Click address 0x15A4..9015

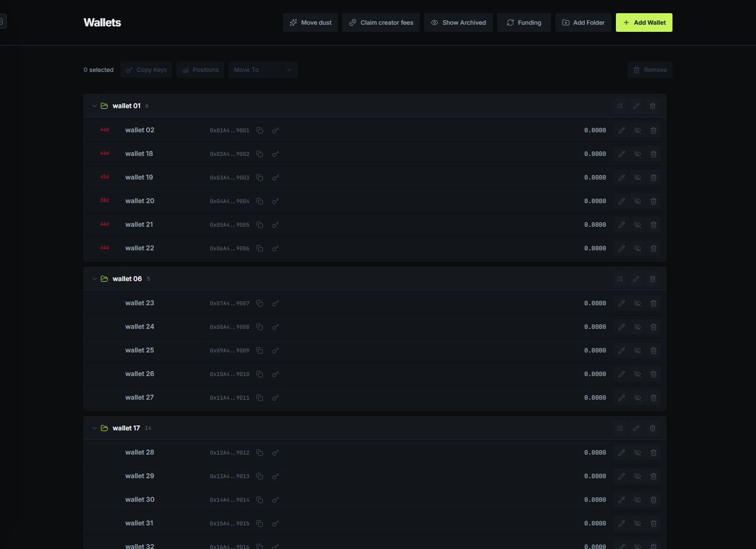click(230, 524)
